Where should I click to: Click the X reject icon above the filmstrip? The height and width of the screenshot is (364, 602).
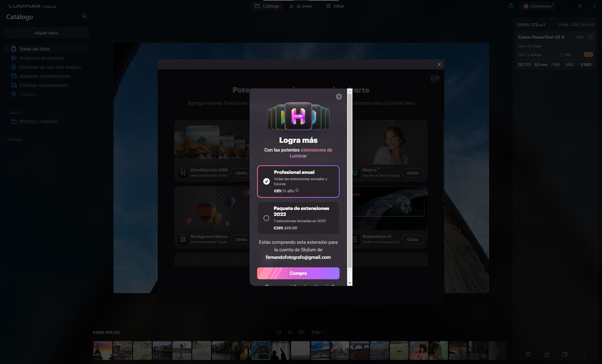click(x=290, y=332)
